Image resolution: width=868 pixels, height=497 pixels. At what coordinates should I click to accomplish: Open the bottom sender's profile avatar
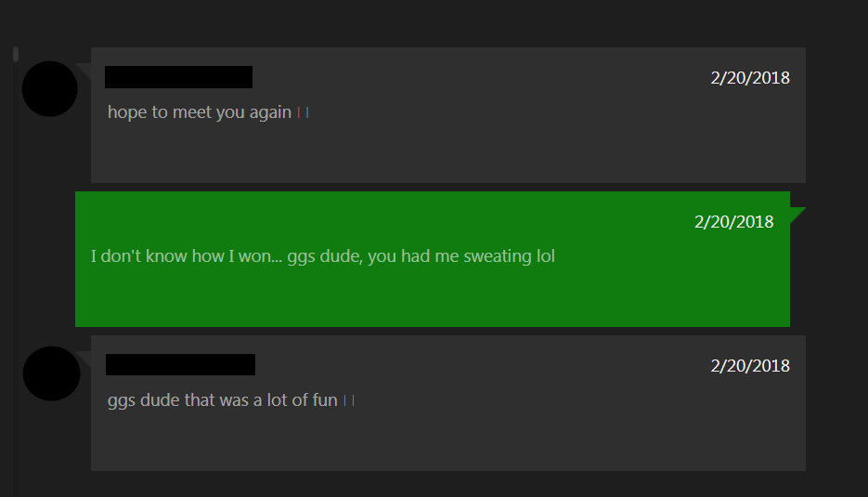click(x=51, y=373)
